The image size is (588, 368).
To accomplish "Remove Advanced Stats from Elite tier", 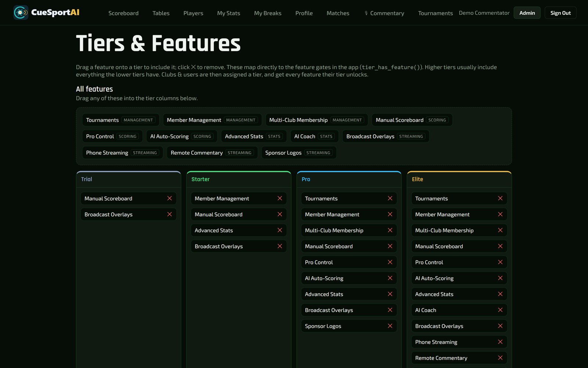I will coord(500,294).
